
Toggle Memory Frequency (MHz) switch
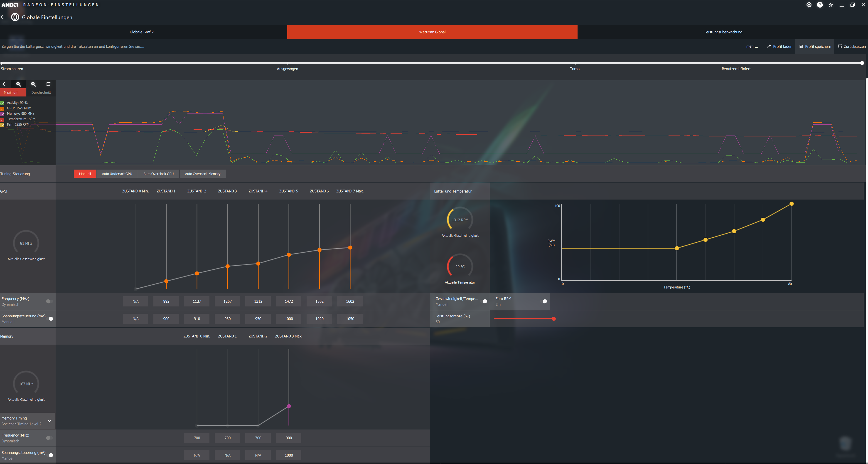click(x=49, y=438)
